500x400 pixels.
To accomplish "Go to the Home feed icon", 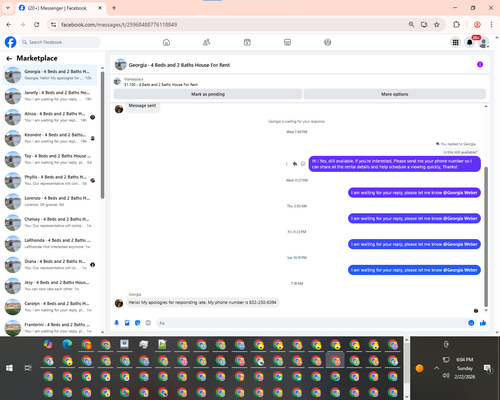I will pos(166,42).
